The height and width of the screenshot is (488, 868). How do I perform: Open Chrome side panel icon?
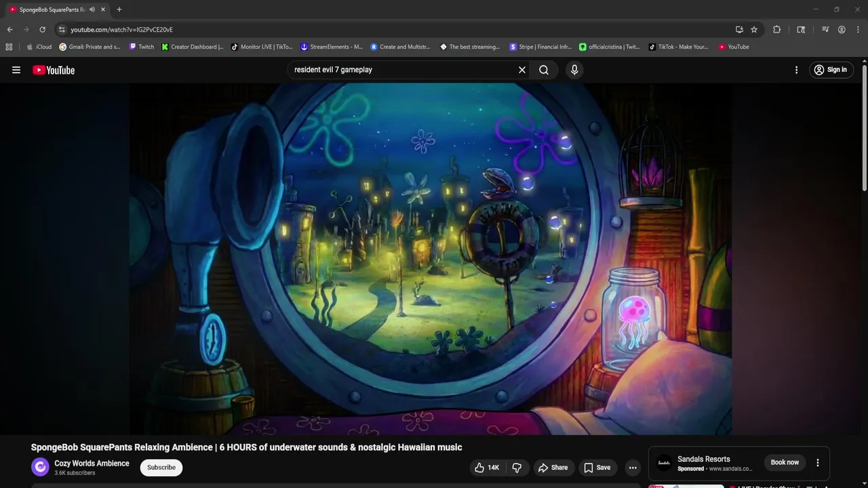[801, 30]
